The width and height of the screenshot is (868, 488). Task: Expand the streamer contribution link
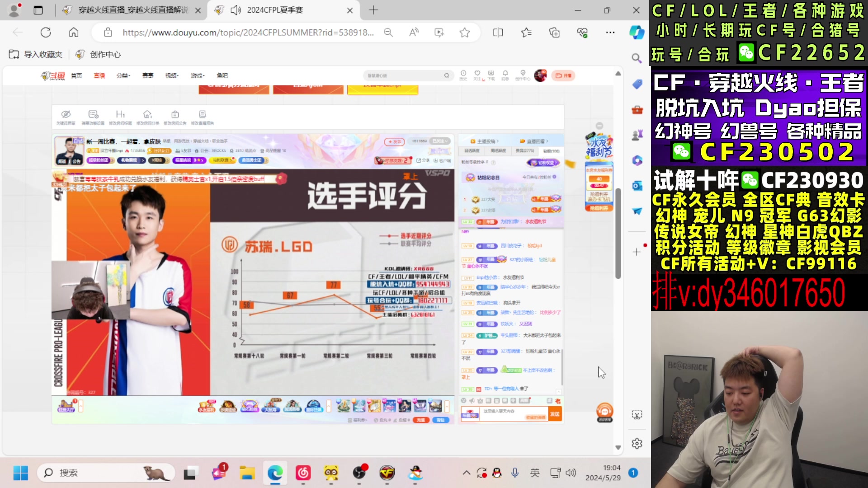(485, 141)
